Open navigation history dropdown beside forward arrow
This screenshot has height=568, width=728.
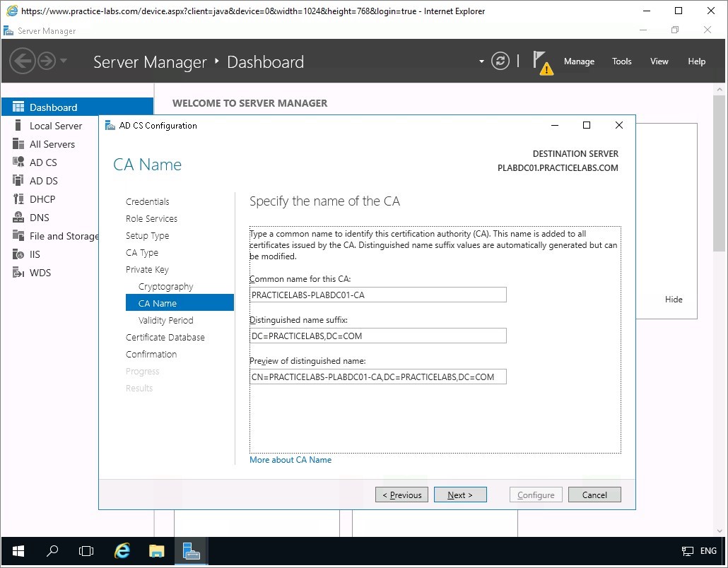[64, 61]
